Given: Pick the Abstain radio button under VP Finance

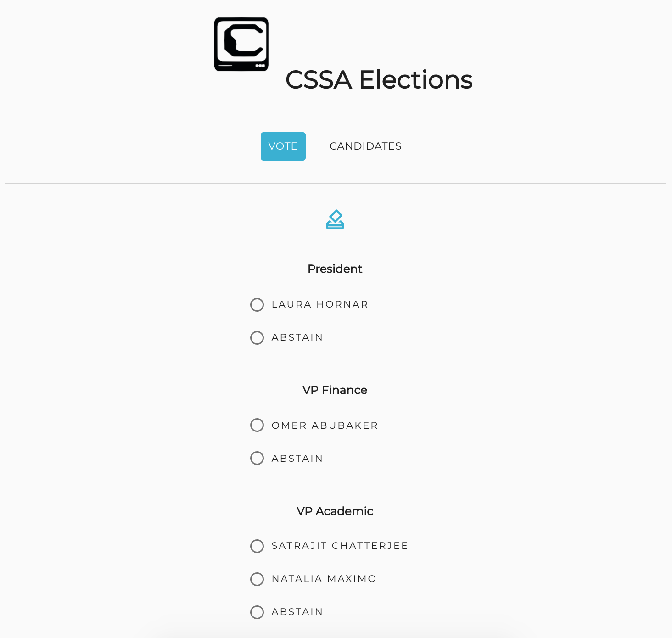Looking at the screenshot, I should [x=257, y=458].
